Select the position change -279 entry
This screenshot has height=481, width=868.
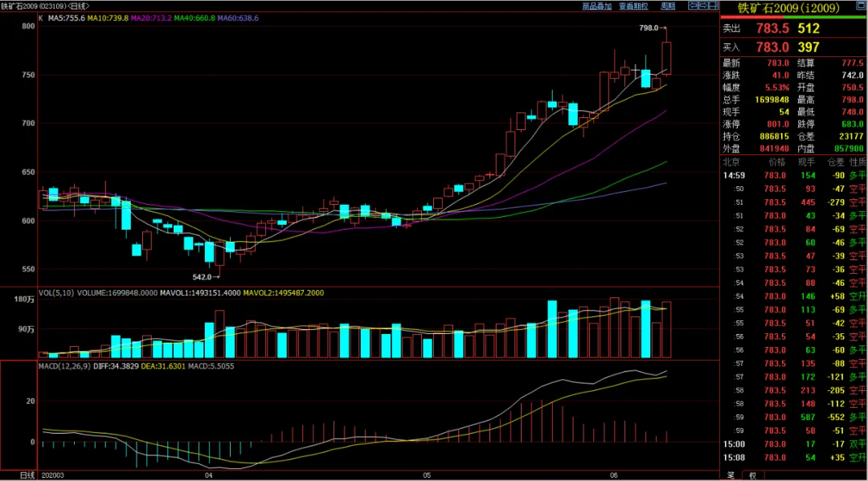coord(836,202)
